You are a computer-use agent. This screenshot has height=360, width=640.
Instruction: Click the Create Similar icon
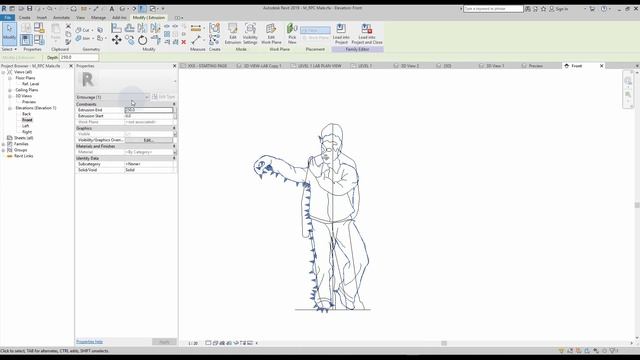coord(214,40)
